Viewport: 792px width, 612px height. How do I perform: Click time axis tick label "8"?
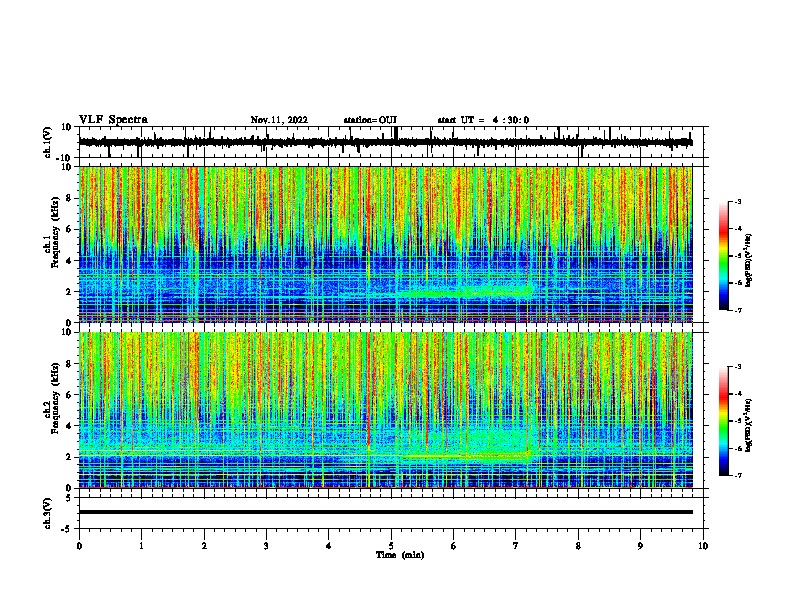tap(578, 546)
